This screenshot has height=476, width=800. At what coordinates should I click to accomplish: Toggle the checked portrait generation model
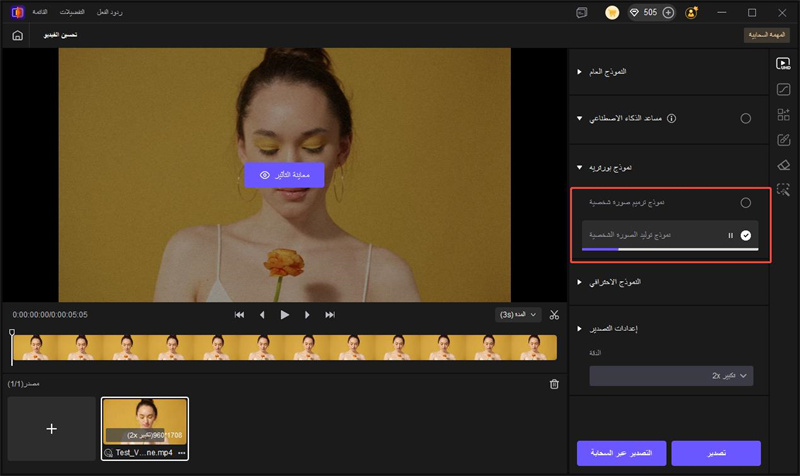(x=746, y=235)
